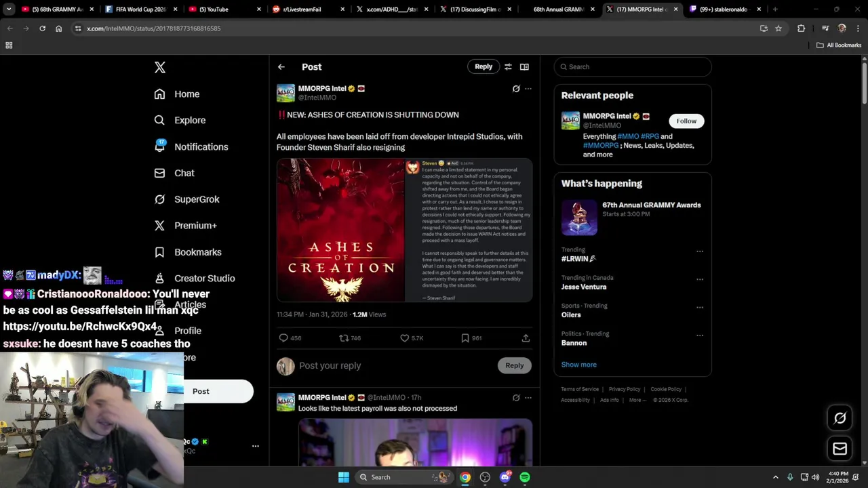
Task: Follow MMORPG Intel
Action: click(x=686, y=121)
